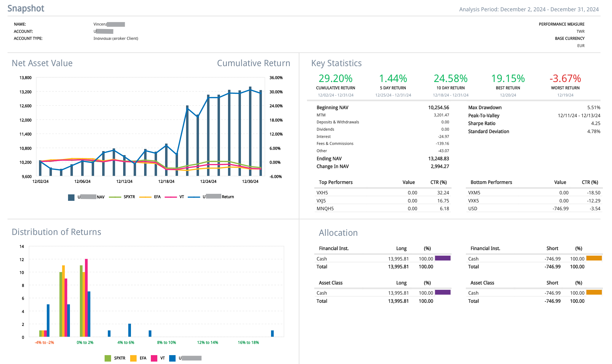The width and height of the screenshot is (612, 364).
Task: Click the SPXTR green legend marker under the NAV chart
Action: [x=115, y=197]
